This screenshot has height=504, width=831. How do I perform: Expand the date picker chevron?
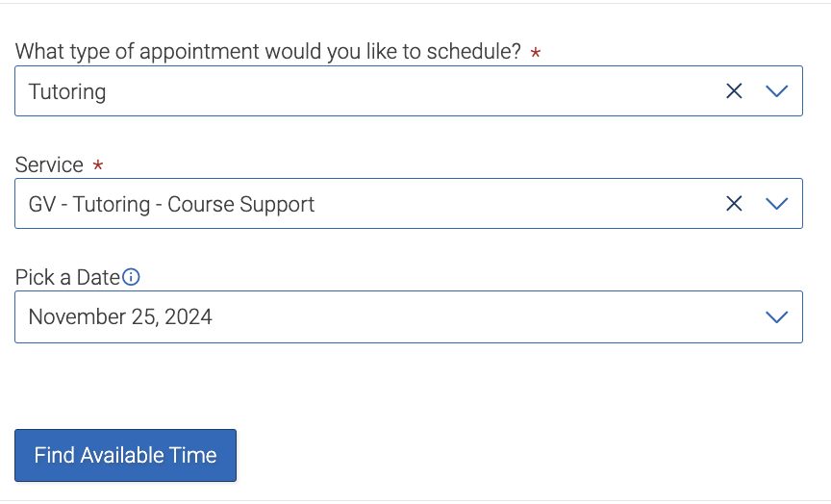[x=776, y=317]
